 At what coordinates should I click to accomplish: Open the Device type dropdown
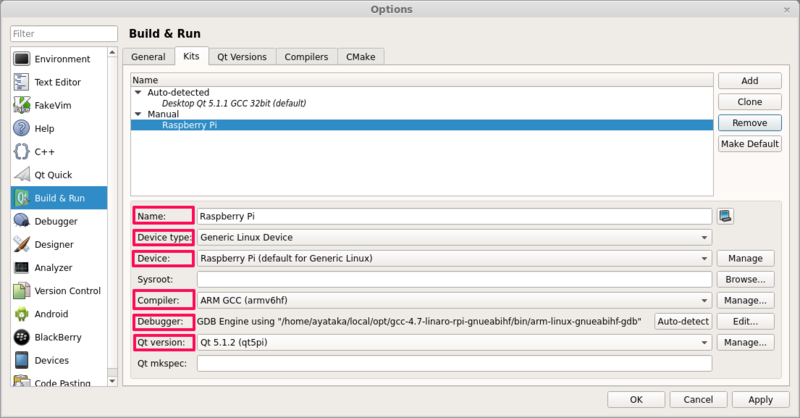point(454,237)
